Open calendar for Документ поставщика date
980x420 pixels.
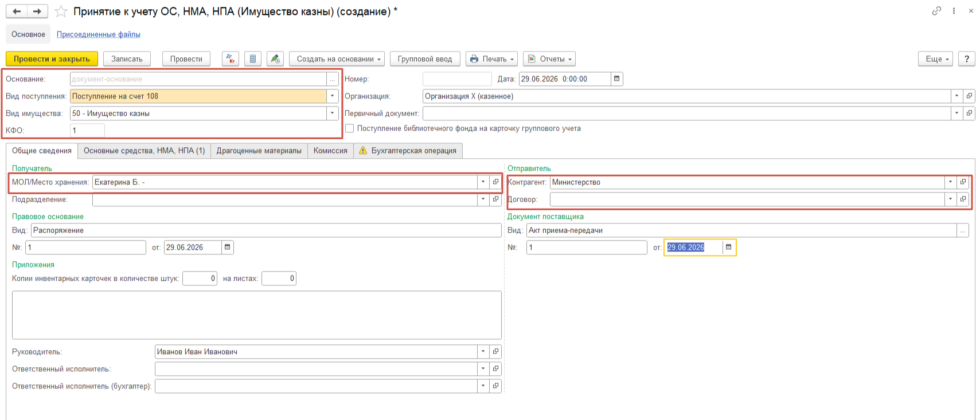[x=729, y=248]
